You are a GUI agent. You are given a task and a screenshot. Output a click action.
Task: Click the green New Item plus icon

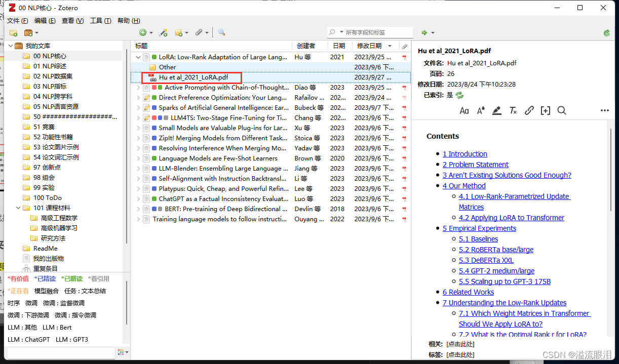(145, 32)
